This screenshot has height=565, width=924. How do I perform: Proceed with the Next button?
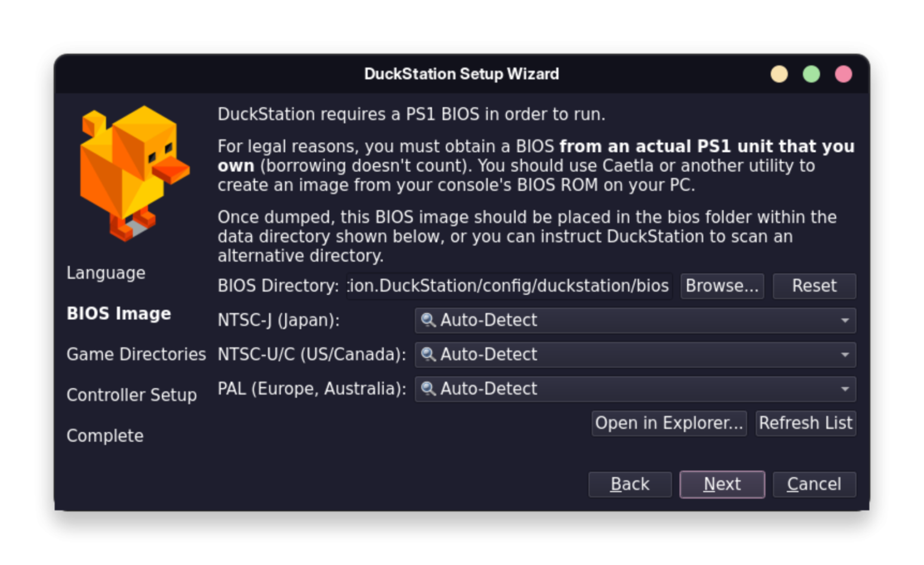(x=722, y=484)
